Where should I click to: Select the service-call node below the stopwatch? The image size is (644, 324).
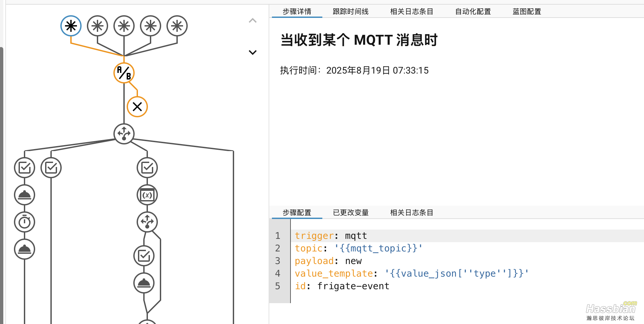click(x=25, y=249)
